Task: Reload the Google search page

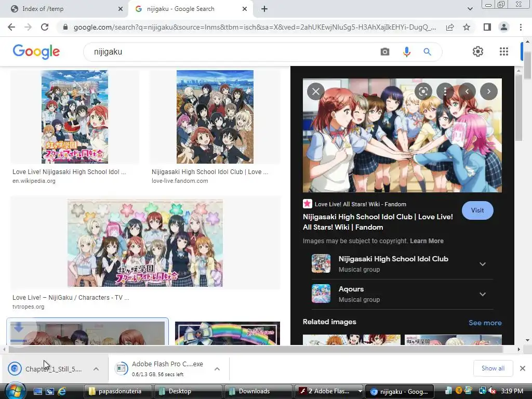Action: coord(45,27)
